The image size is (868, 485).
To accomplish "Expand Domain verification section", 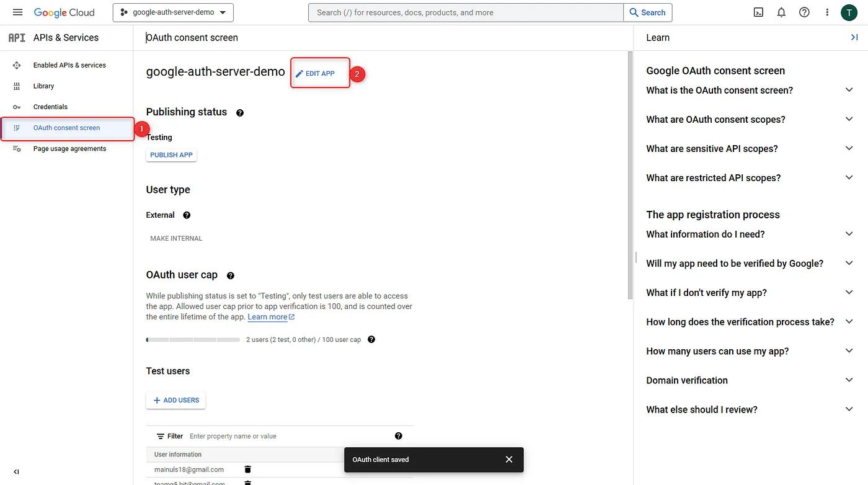I will (849, 380).
